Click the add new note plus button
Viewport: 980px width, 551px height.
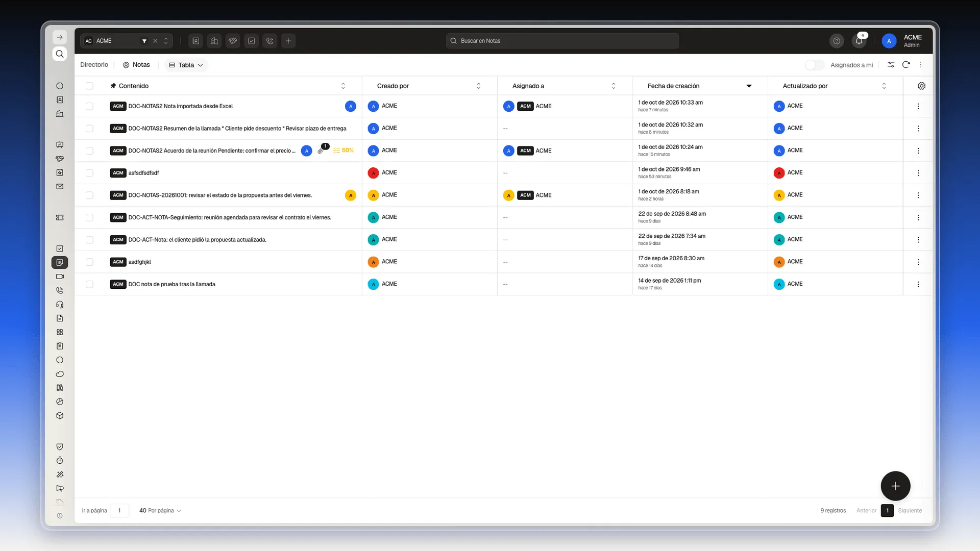tap(895, 486)
